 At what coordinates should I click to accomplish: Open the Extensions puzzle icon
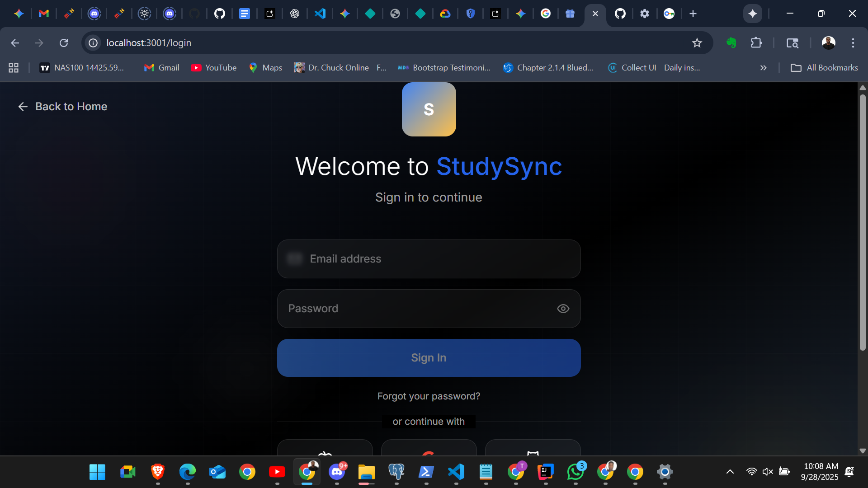coord(756,43)
